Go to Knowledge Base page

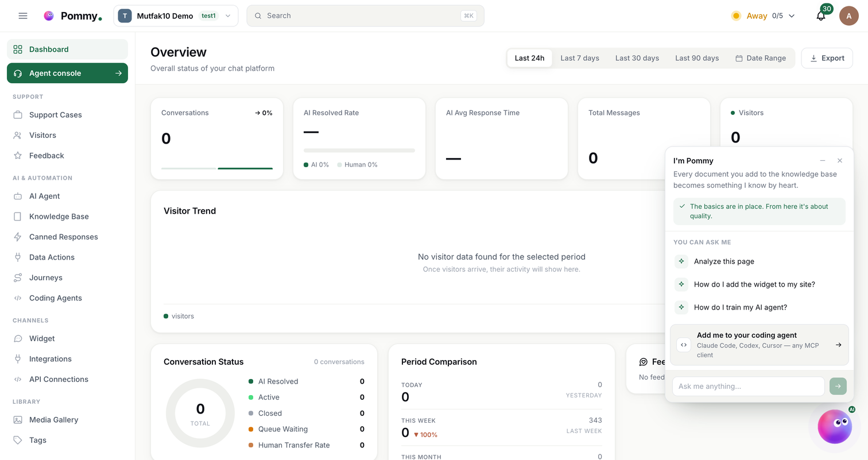pyautogui.click(x=67, y=217)
